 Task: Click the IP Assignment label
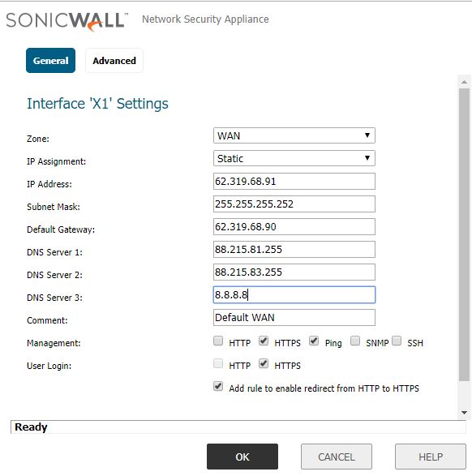point(56,161)
